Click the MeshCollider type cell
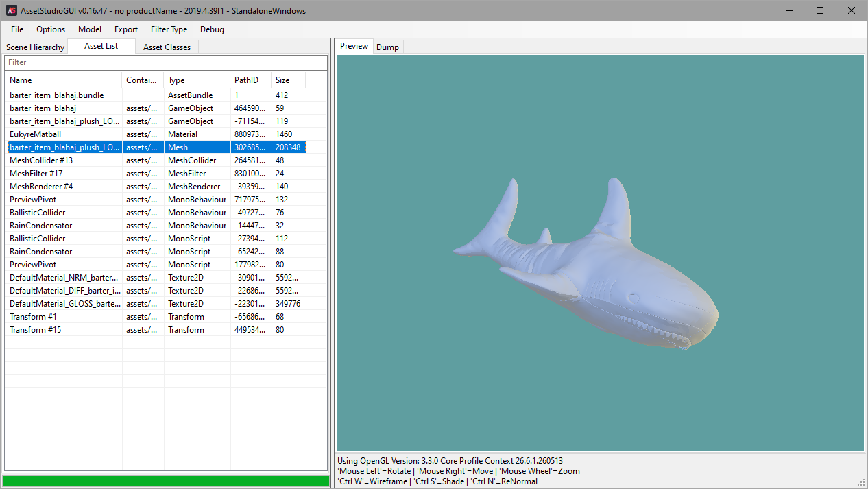 point(192,160)
